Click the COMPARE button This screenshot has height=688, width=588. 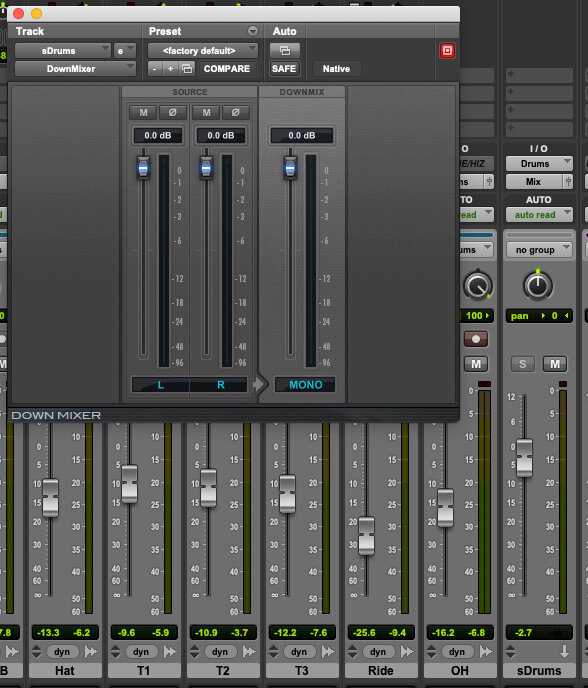[227, 69]
